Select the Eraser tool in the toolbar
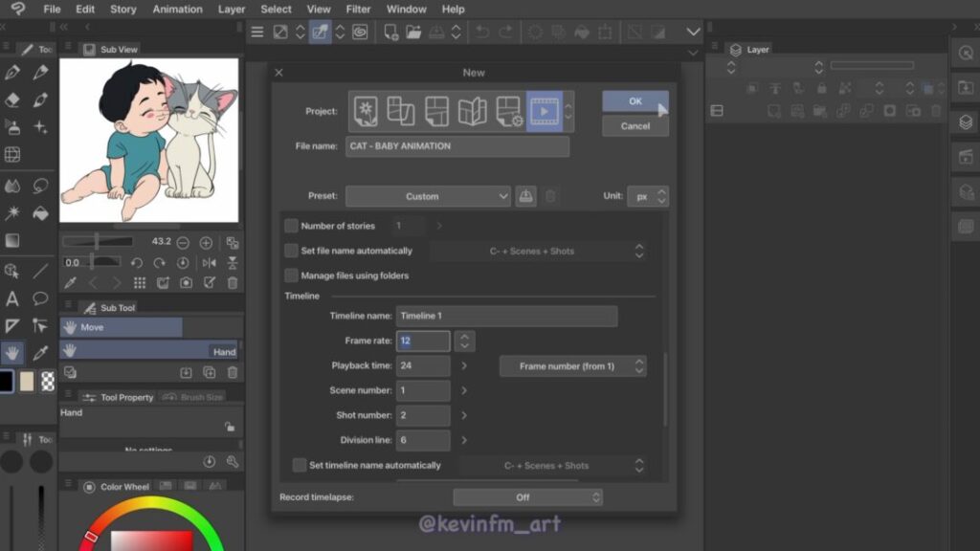 click(x=12, y=99)
